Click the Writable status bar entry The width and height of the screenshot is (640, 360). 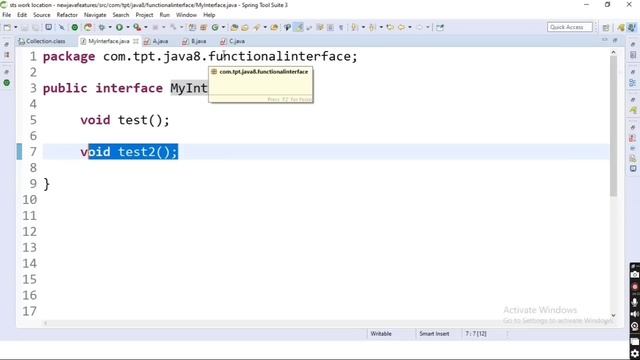click(x=381, y=334)
